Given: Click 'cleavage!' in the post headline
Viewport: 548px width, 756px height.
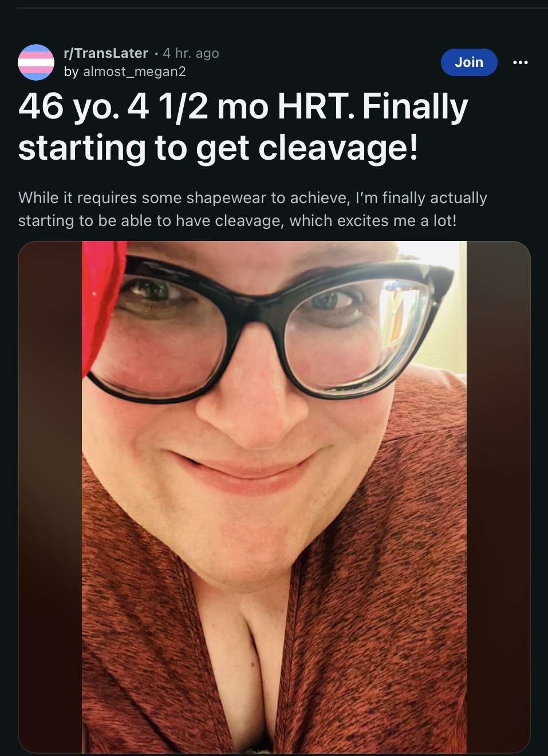Looking at the screenshot, I should 338,148.
